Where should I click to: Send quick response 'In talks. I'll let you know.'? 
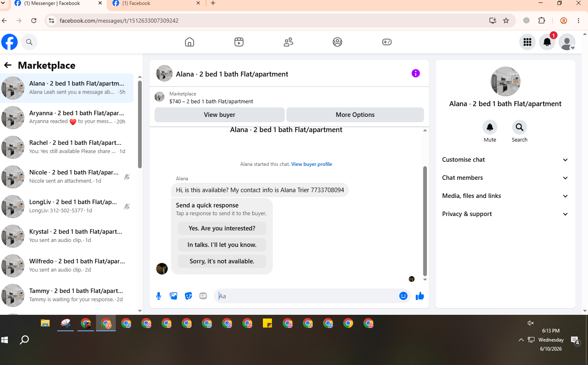222,245
